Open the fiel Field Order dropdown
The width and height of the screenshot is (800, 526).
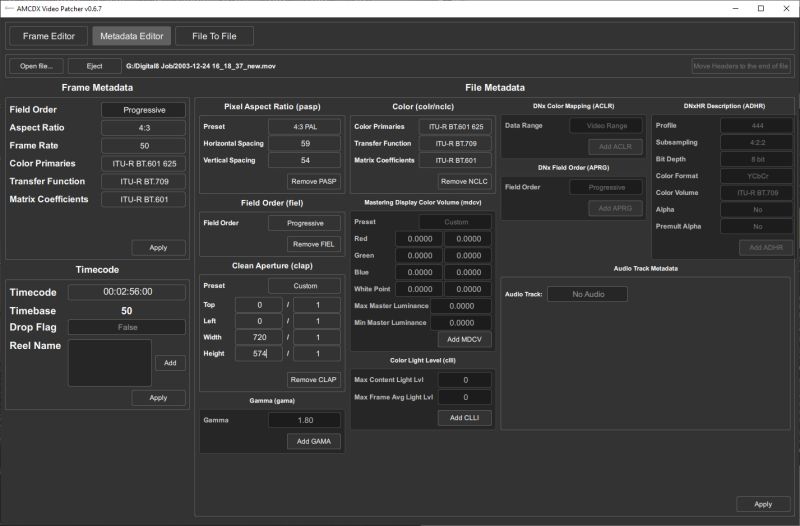[305, 223]
